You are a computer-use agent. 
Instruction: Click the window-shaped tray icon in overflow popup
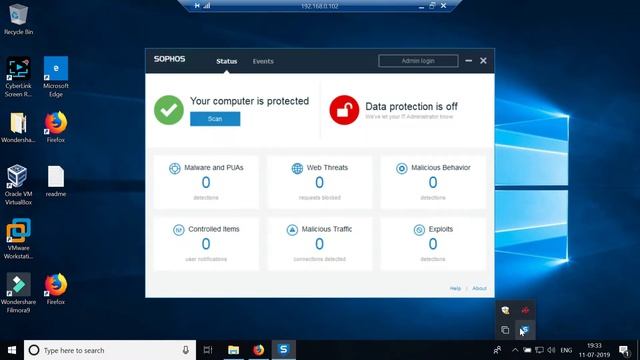point(505,329)
